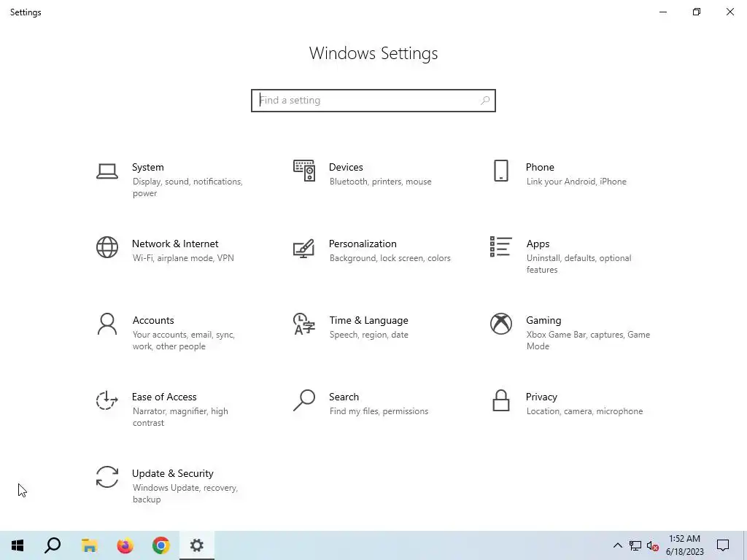Open the Privacy padlock icon
The height and width of the screenshot is (560, 747).
coord(500,400)
